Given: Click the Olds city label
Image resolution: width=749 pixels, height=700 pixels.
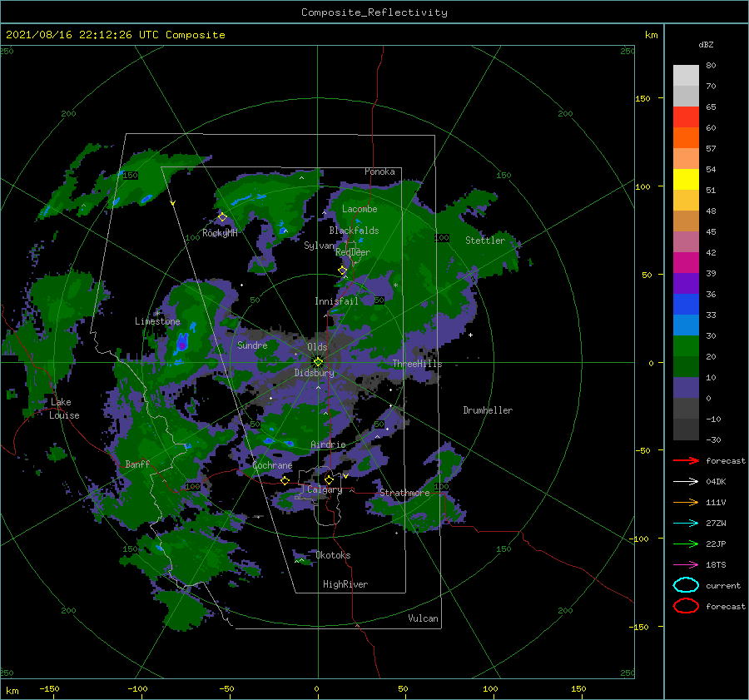Looking at the screenshot, I should pos(317,347).
